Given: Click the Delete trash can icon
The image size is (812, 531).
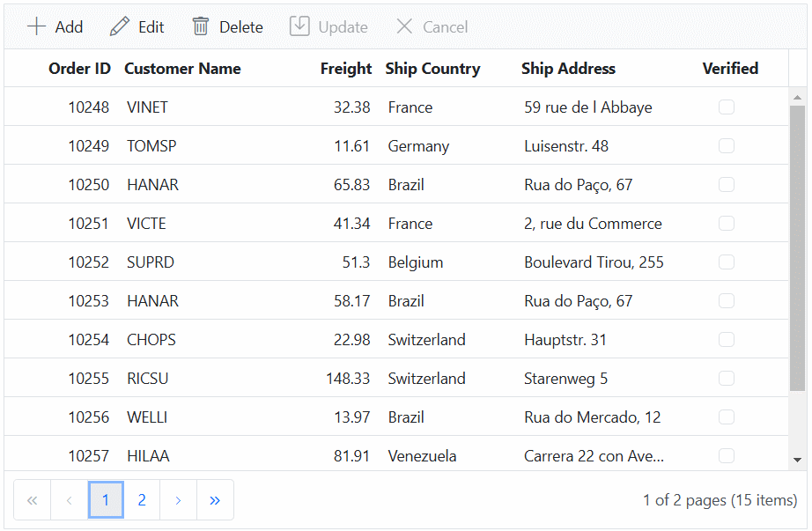Looking at the screenshot, I should (201, 26).
